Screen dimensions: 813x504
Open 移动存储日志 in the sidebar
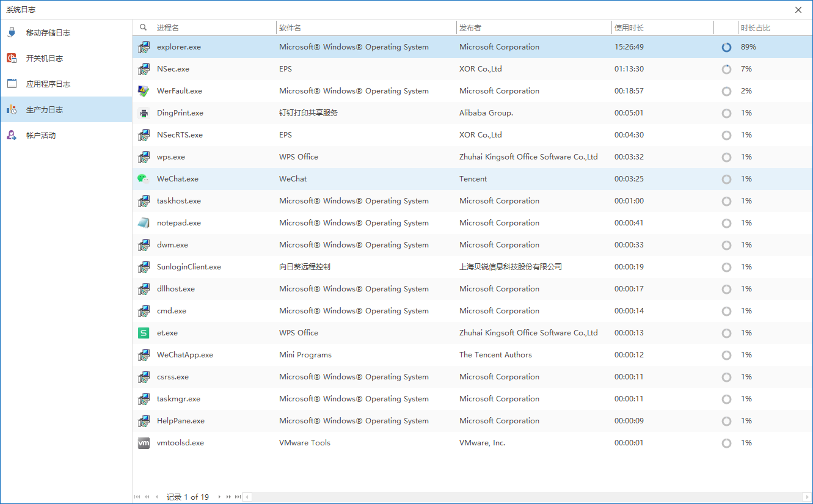click(66, 33)
